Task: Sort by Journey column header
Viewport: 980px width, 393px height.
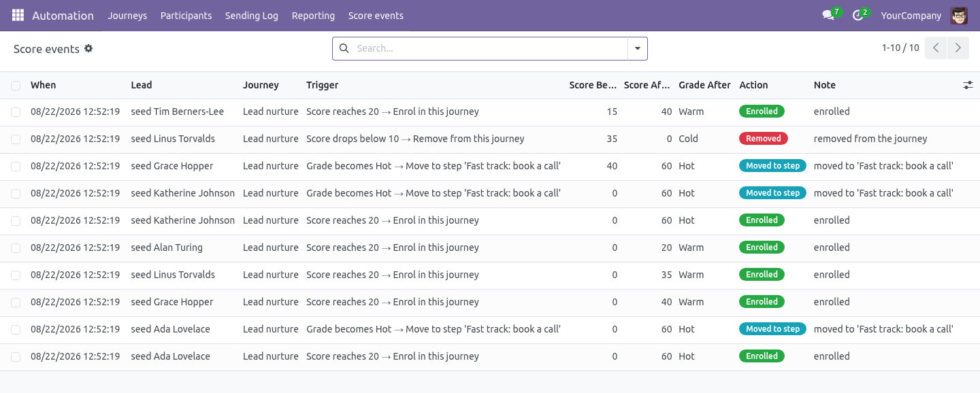Action: 261,85
